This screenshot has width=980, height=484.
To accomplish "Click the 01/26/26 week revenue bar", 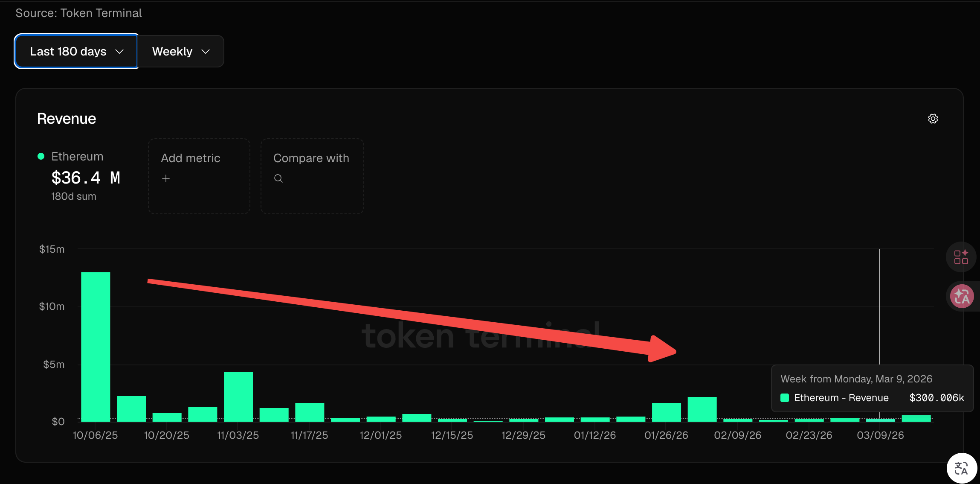I will pos(666,412).
